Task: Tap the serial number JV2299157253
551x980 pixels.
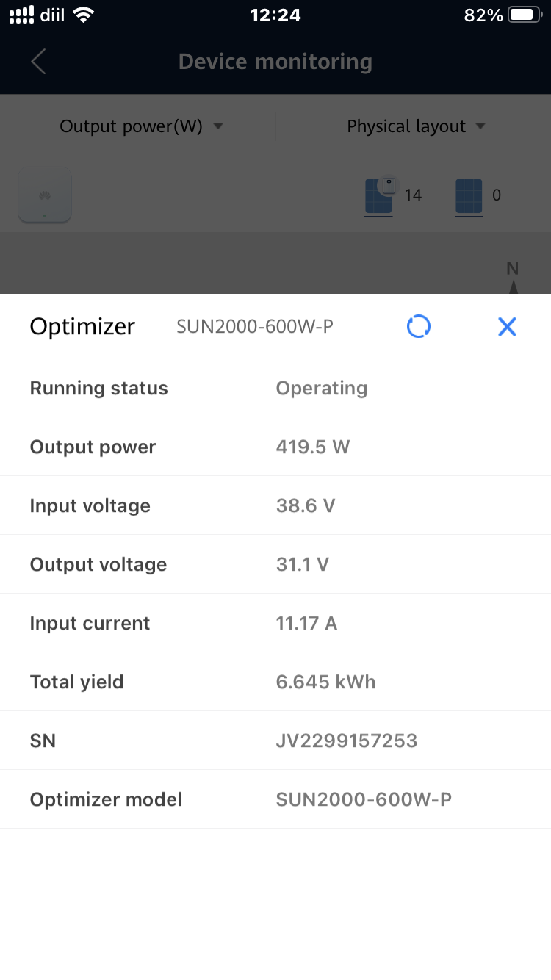Action: [346, 741]
